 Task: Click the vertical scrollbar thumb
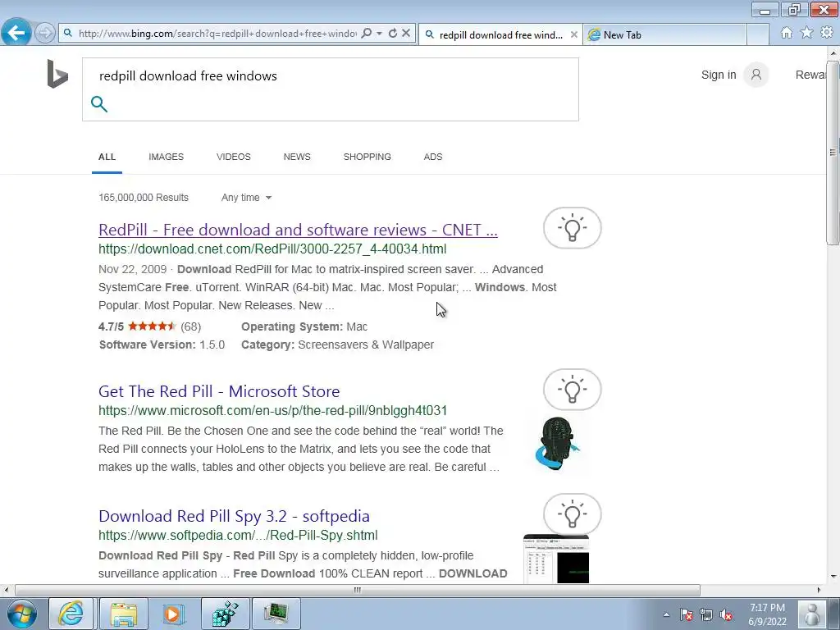pyautogui.click(x=833, y=152)
